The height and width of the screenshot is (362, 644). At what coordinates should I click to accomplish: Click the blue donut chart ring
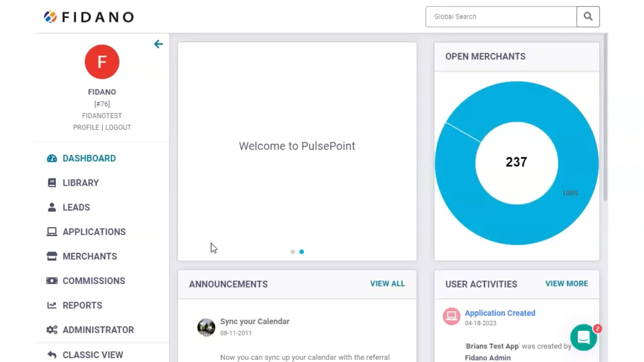517,225
